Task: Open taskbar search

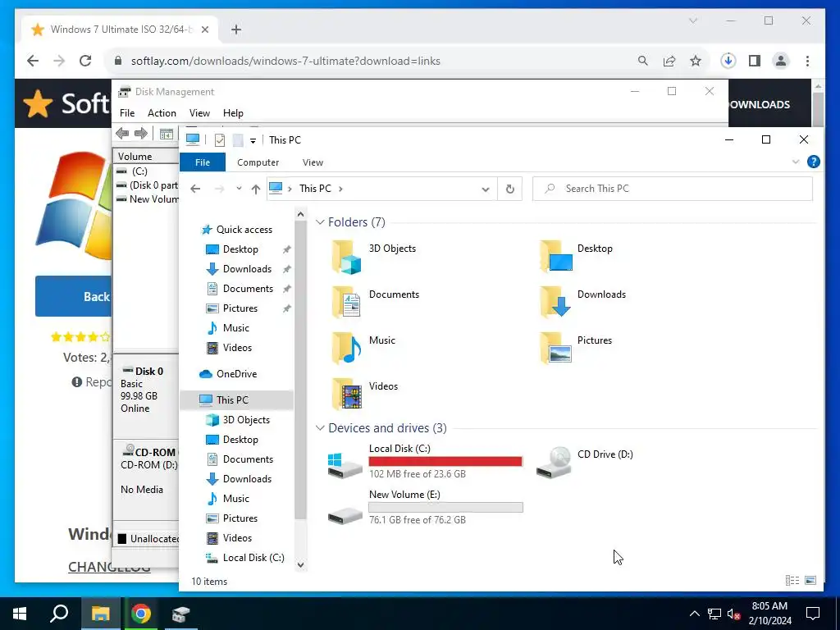Action: tap(59, 614)
